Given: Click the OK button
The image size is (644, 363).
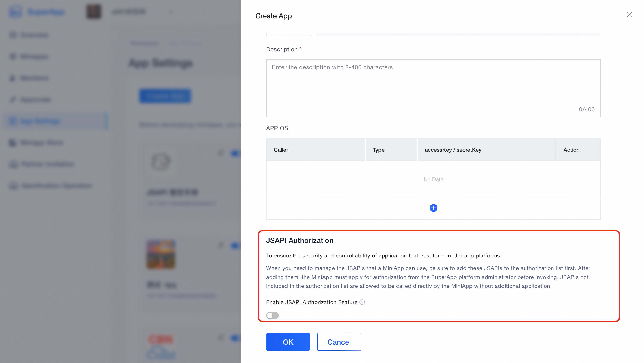Looking at the screenshot, I should 288,342.
